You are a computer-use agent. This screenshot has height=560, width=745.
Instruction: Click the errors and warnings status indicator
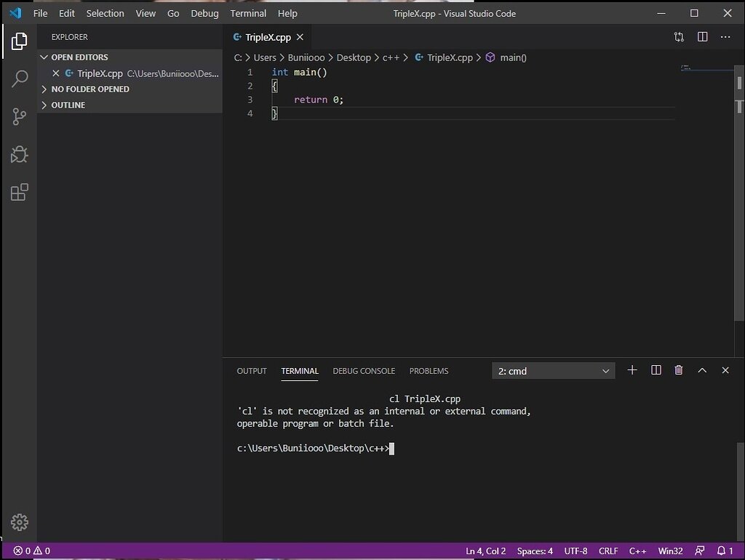(x=31, y=551)
